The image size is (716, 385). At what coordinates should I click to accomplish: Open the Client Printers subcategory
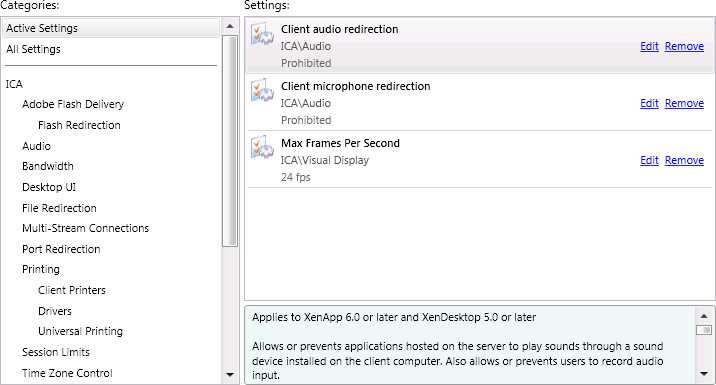pyautogui.click(x=72, y=290)
